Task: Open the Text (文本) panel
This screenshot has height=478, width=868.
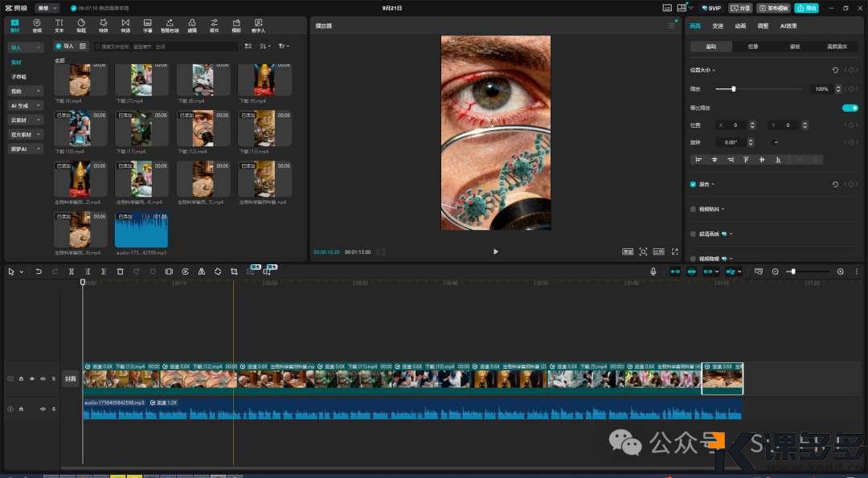Action: point(59,26)
